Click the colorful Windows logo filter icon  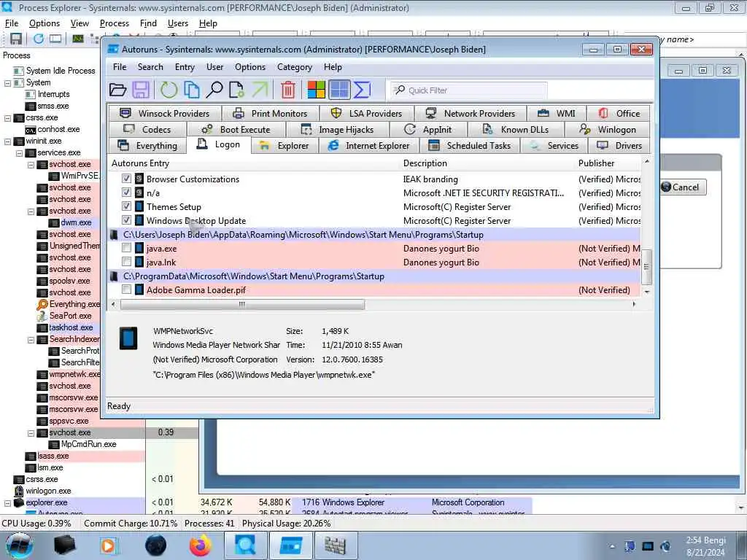(x=316, y=90)
